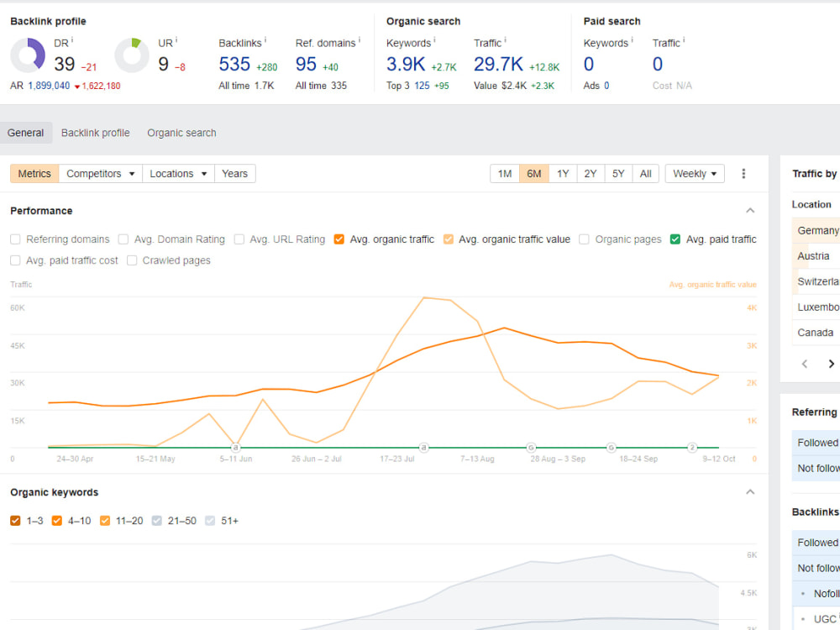Image resolution: width=840 pixels, height=630 pixels.
Task: Click the marker labeled 2 near October
Action: pos(692,448)
